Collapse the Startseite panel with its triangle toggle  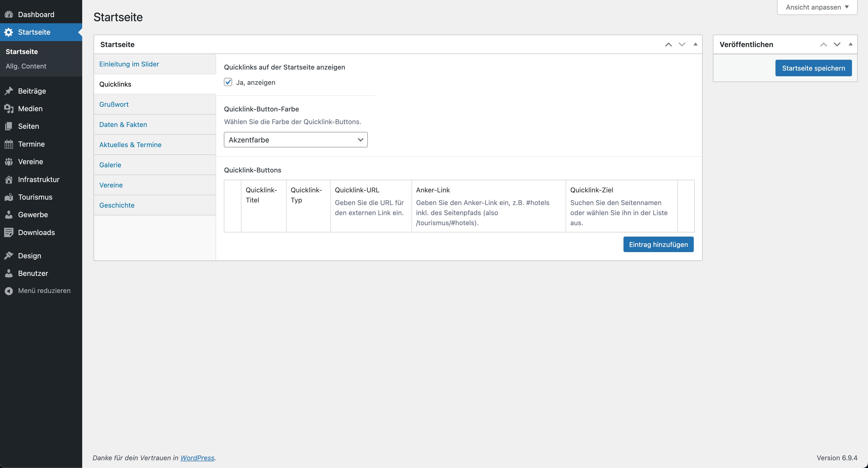coord(696,44)
